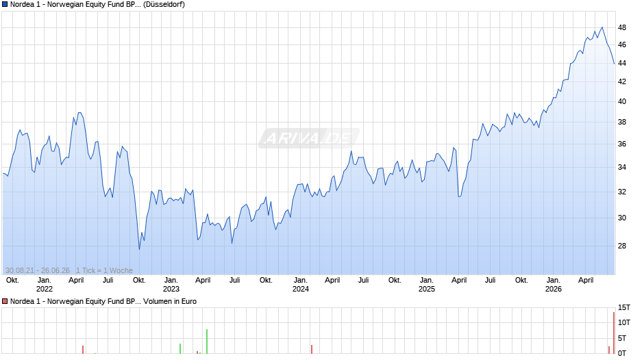Image resolution: width=644 pixels, height=360 pixels.
Task: Click the 'Jan. 2025' time axis label
Action: (x=426, y=285)
